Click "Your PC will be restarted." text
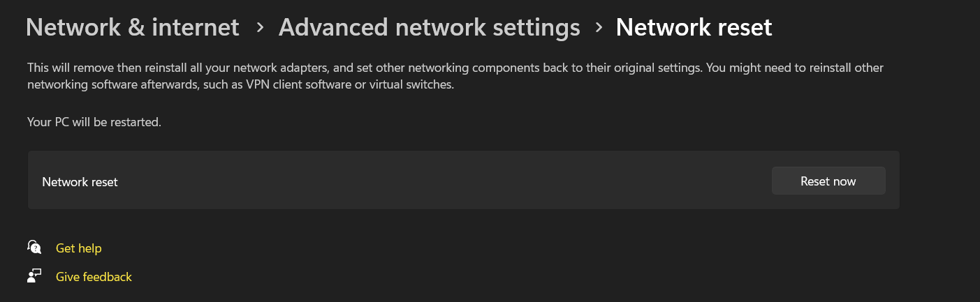Screen dimensions: 980x302 [94, 122]
